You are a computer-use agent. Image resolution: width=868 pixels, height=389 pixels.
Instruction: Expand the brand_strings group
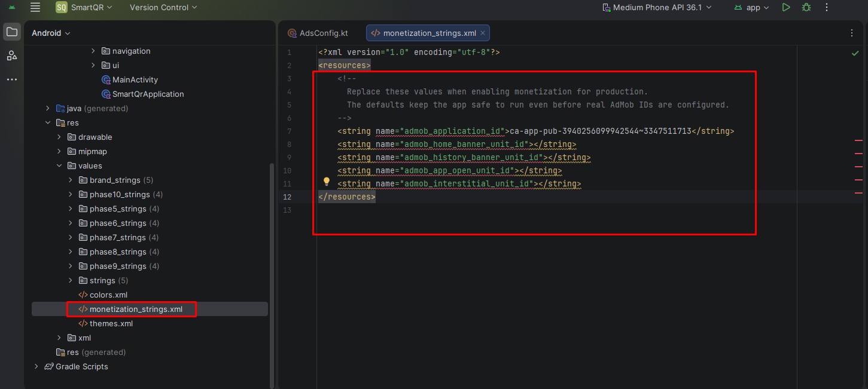tap(71, 180)
